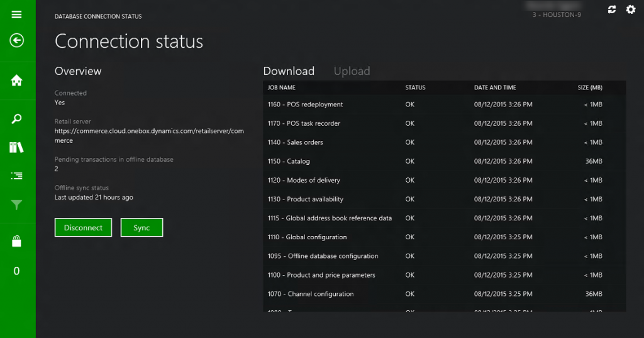Image resolution: width=644 pixels, height=338 pixels.
Task: Sort by the Status column header
Action: [x=415, y=87]
